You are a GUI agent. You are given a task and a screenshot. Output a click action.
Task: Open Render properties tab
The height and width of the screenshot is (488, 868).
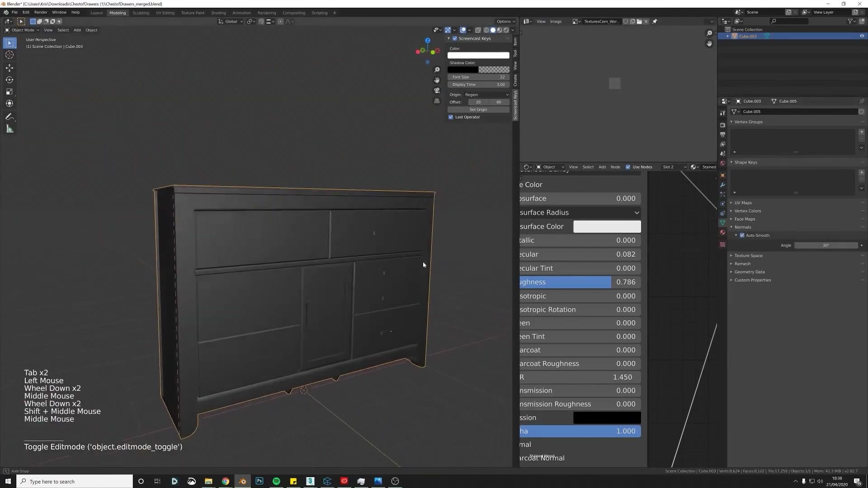pos(722,125)
